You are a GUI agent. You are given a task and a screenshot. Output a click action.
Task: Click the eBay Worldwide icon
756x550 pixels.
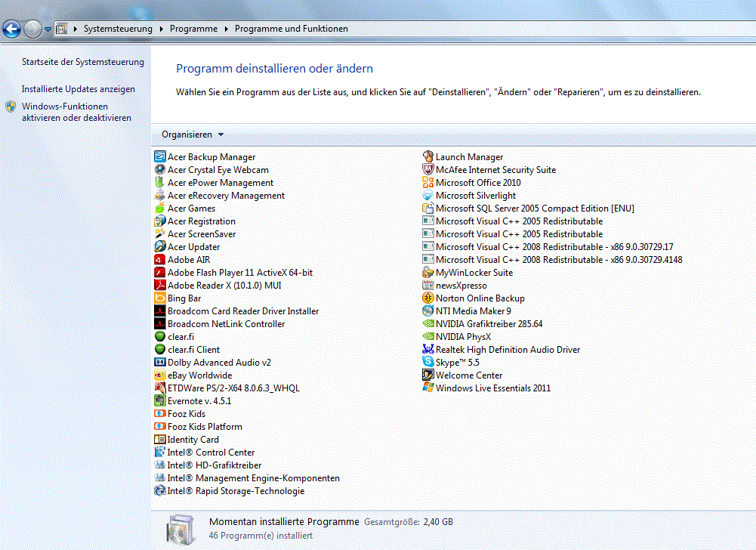pos(160,375)
